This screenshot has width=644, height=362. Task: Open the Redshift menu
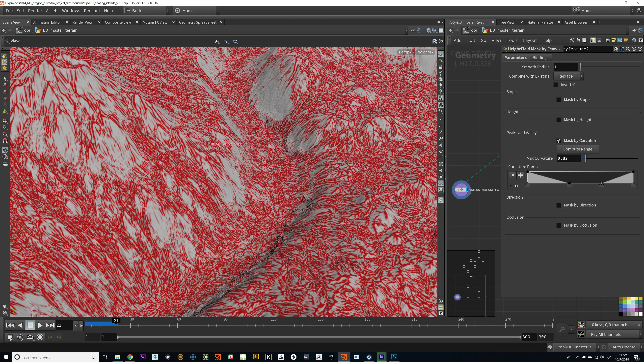click(92, 11)
